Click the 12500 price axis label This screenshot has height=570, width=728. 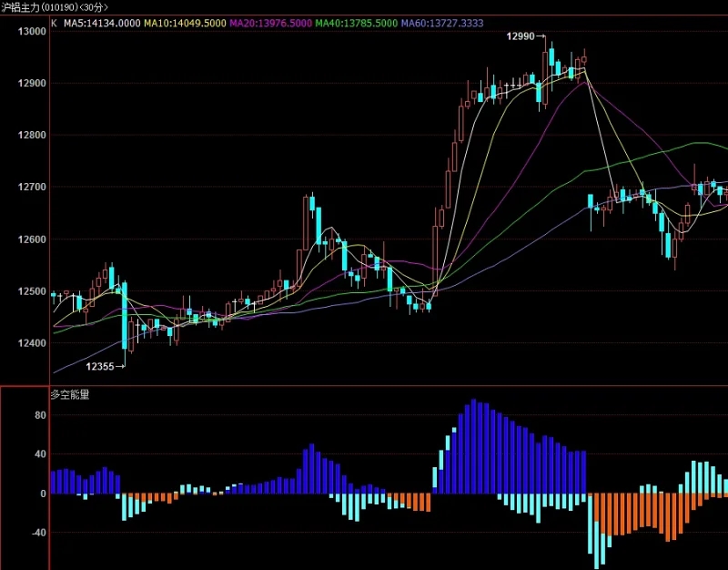[x=32, y=291]
